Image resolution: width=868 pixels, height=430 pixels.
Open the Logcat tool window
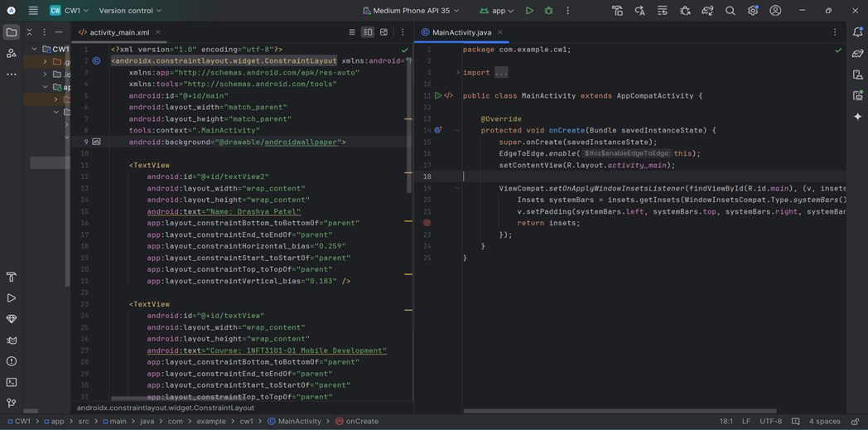point(11,340)
